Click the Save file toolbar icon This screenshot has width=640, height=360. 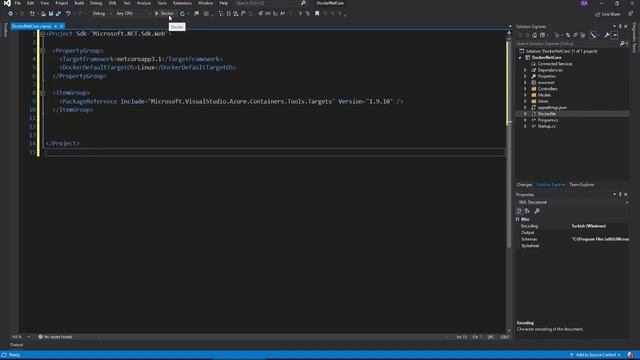pyautogui.click(x=51, y=13)
